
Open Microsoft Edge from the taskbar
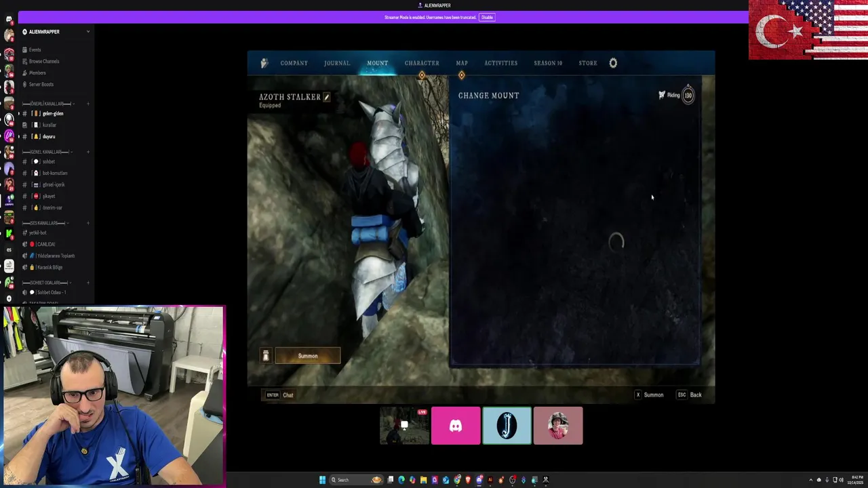tap(401, 480)
